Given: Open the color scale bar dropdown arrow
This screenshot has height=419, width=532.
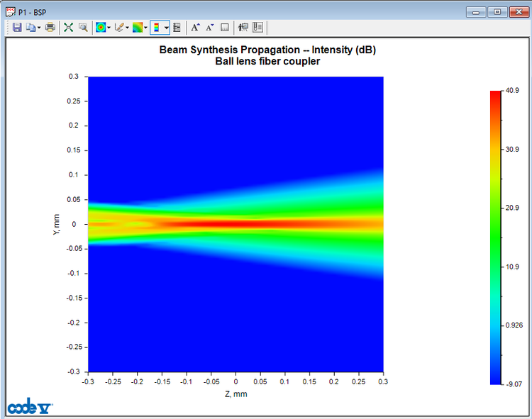Looking at the screenshot, I should tap(166, 28).
